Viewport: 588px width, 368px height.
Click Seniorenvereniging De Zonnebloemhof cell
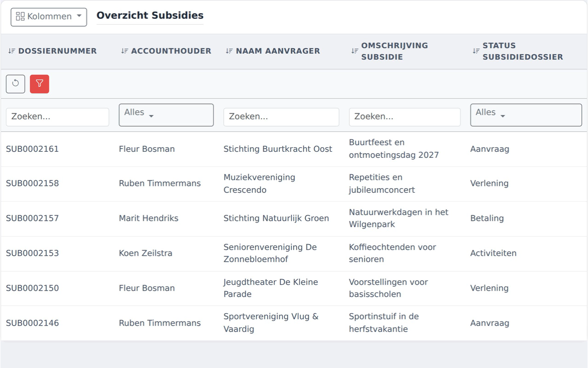(270, 253)
